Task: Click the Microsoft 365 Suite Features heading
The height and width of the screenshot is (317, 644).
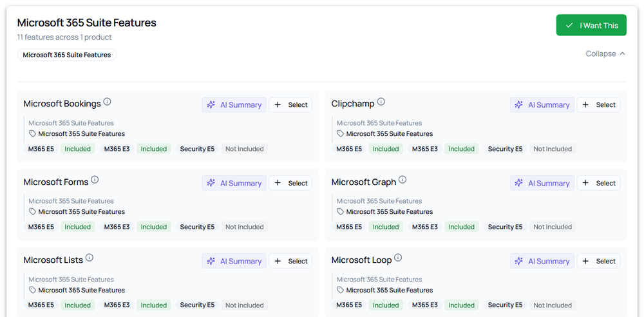Action: (87, 23)
